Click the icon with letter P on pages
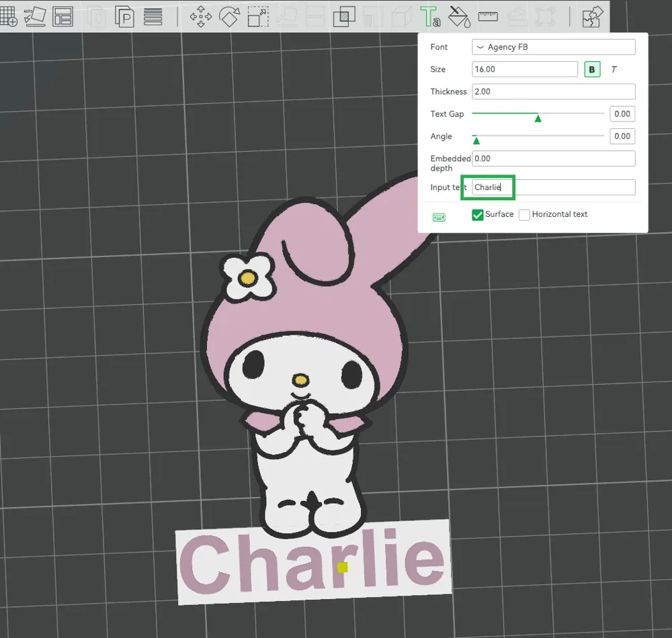The image size is (672, 638). point(124,17)
